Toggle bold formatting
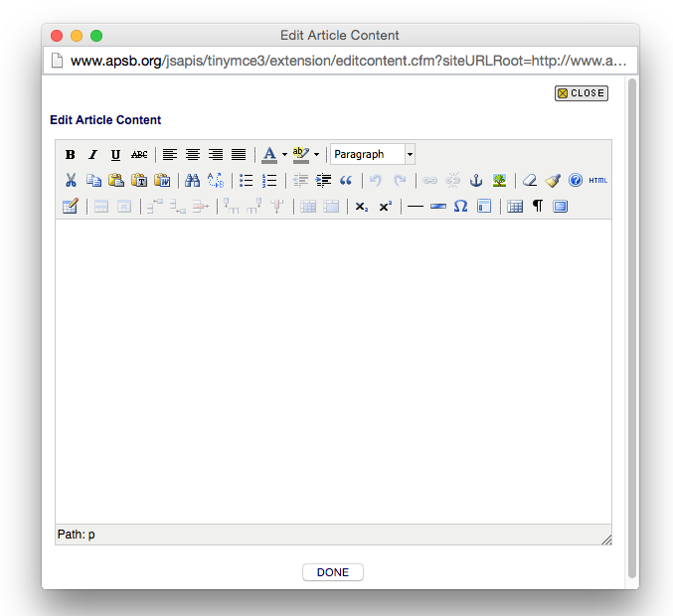 point(71,155)
